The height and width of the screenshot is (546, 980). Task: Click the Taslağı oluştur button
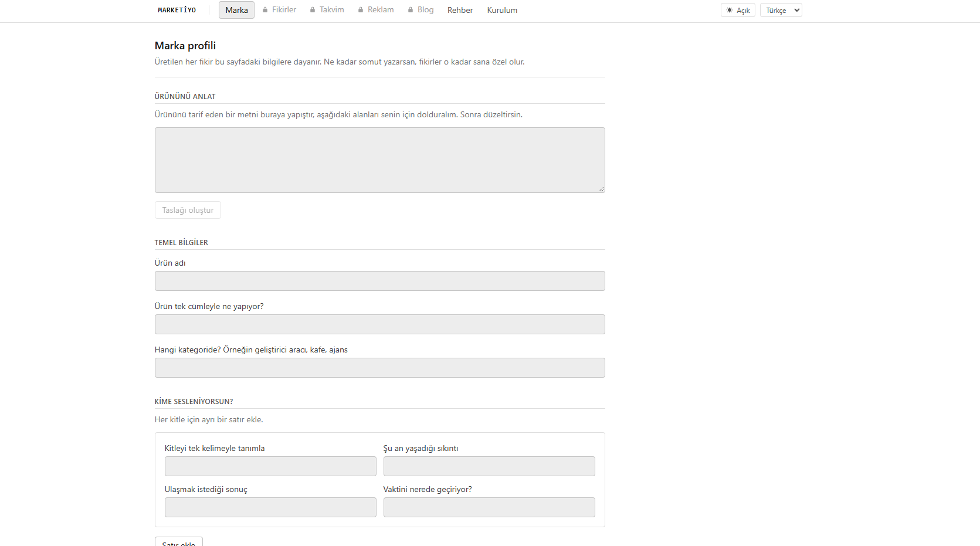point(188,210)
